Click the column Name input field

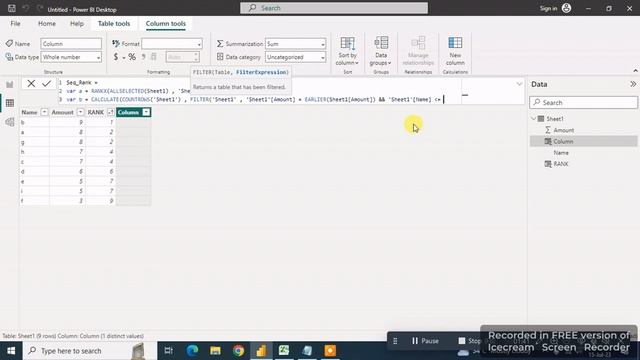71,44
